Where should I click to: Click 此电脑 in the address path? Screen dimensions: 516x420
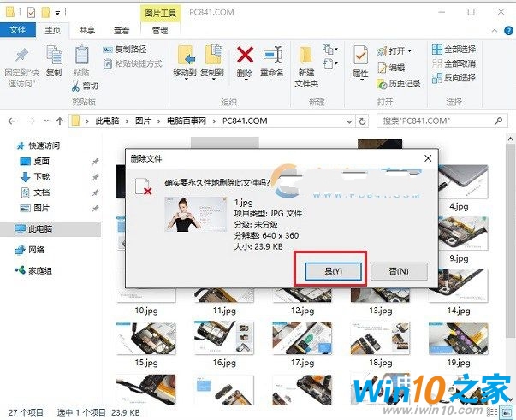107,121
